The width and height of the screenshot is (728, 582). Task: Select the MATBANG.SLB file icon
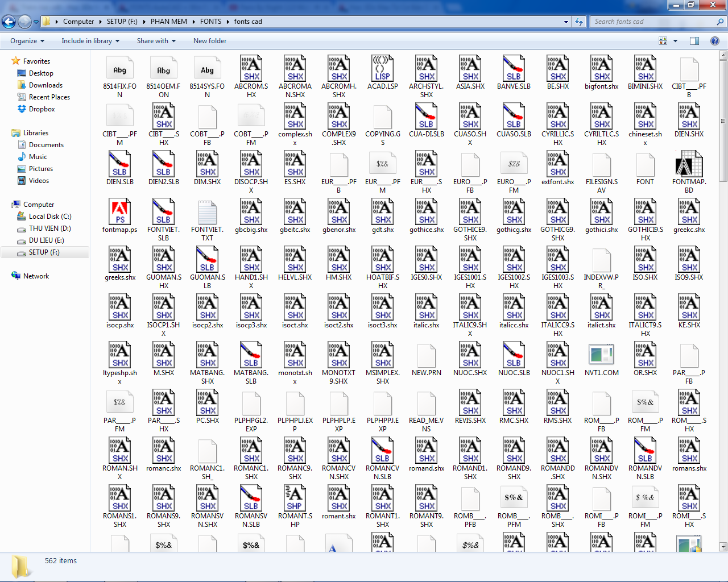[251, 355]
